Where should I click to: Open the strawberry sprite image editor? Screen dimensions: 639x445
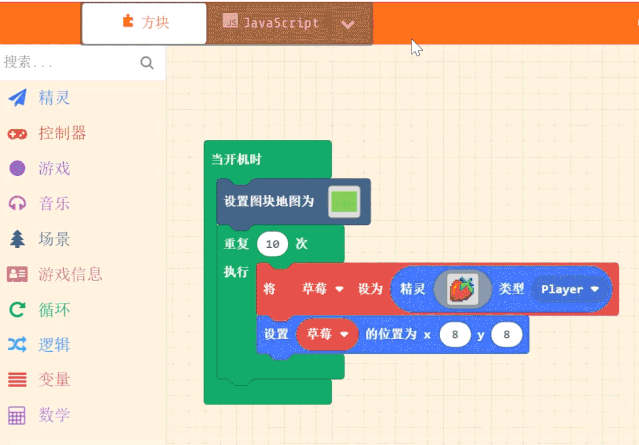pyautogui.click(x=462, y=289)
